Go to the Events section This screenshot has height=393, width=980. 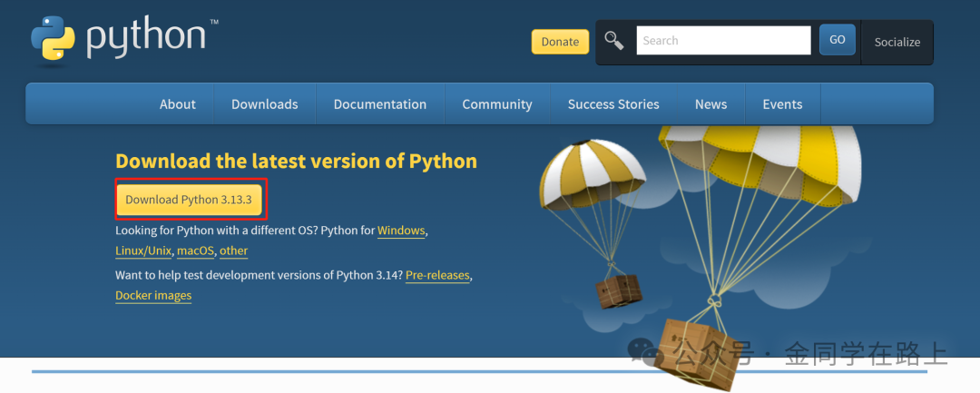coord(782,104)
